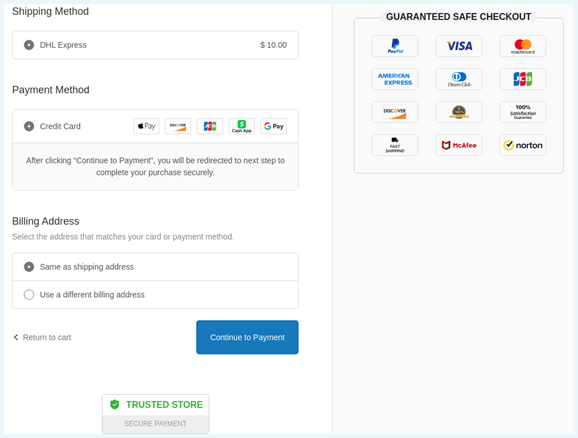Click the $ 10.00 shipping price
The width and height of the screenshot is (578, 438).
click(274, 45)
